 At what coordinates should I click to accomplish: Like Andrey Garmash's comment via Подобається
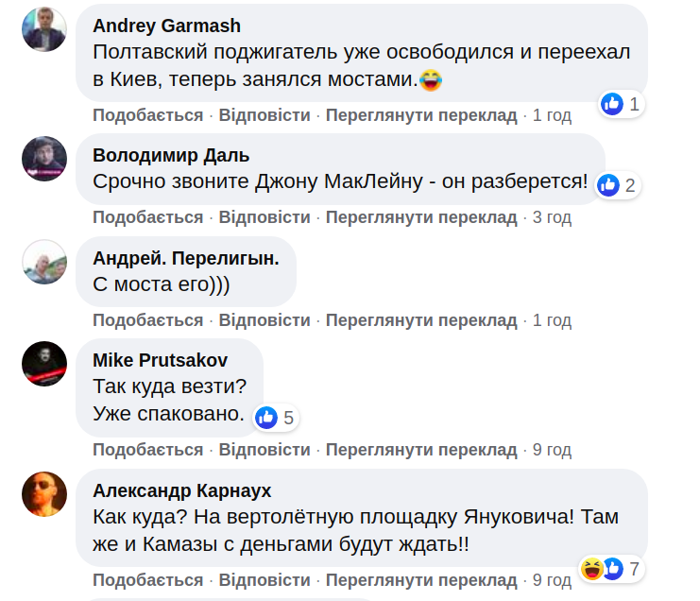tap(147, 115)
